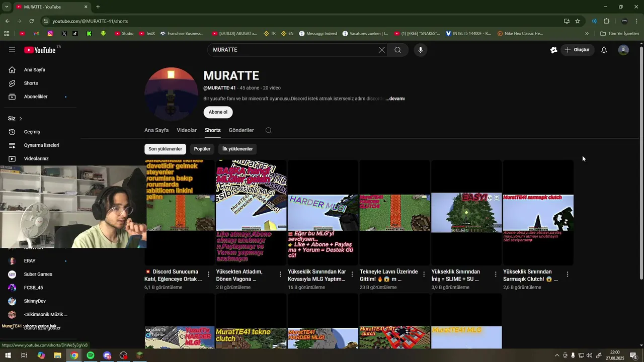Image resolution: width=644 pixels, height=362 pixels.
Task: Open options menu for Kar Kovasıyla MLG short
Action: click(x=352, y=275)
